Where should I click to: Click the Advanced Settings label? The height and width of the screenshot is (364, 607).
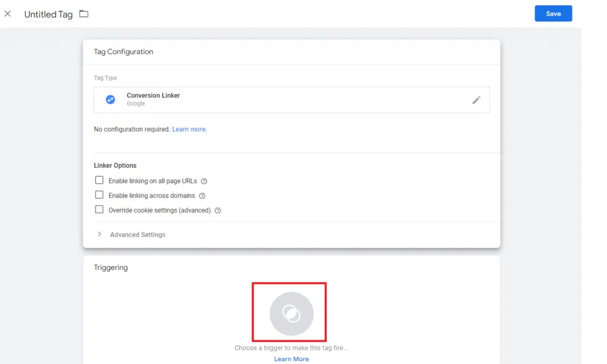138,235
